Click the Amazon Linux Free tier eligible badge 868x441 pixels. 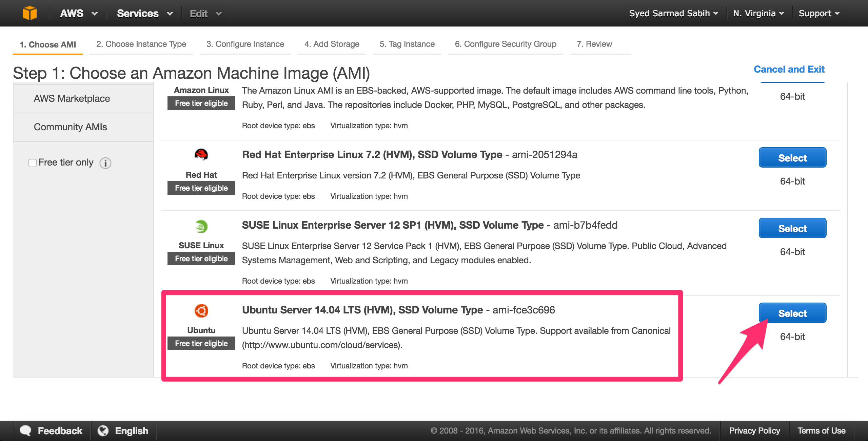[x=201, y=103]
